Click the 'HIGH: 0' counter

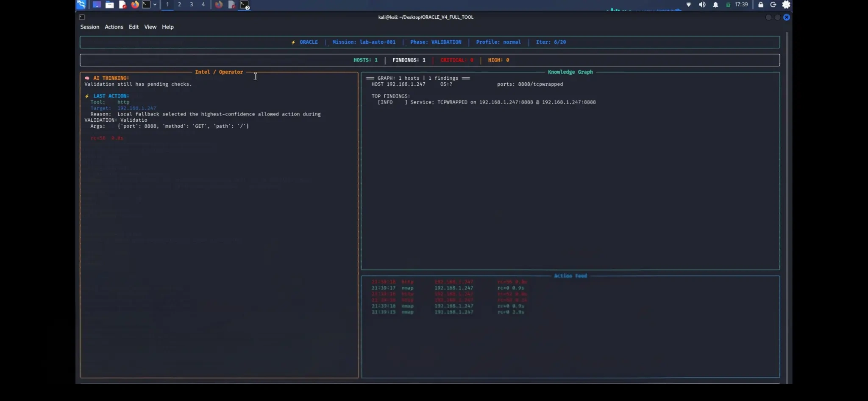tap(498, 60)
